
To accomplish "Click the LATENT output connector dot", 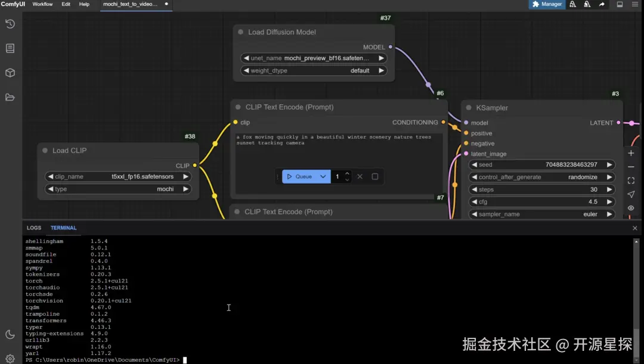I will coord(618,123).
